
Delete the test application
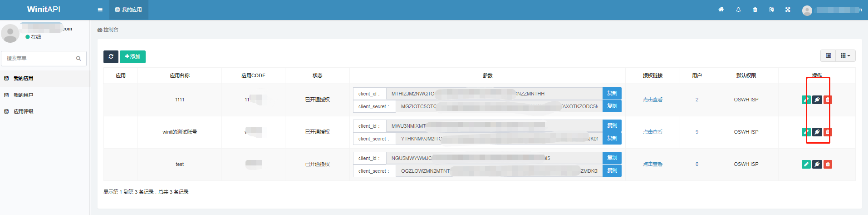coord(828,164)
